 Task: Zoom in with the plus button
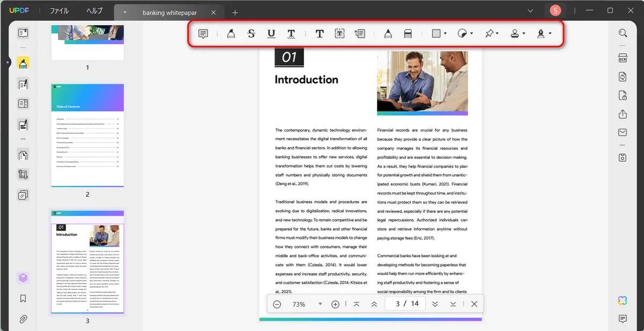tap(335, 304)
